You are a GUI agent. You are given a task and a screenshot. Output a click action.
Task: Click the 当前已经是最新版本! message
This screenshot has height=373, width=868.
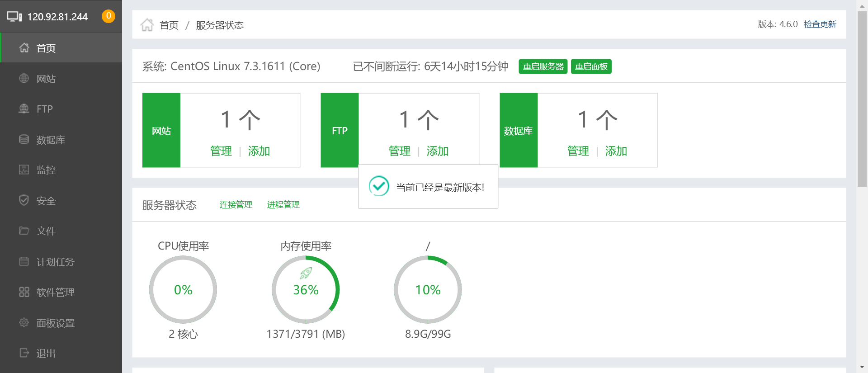(440, 187)
